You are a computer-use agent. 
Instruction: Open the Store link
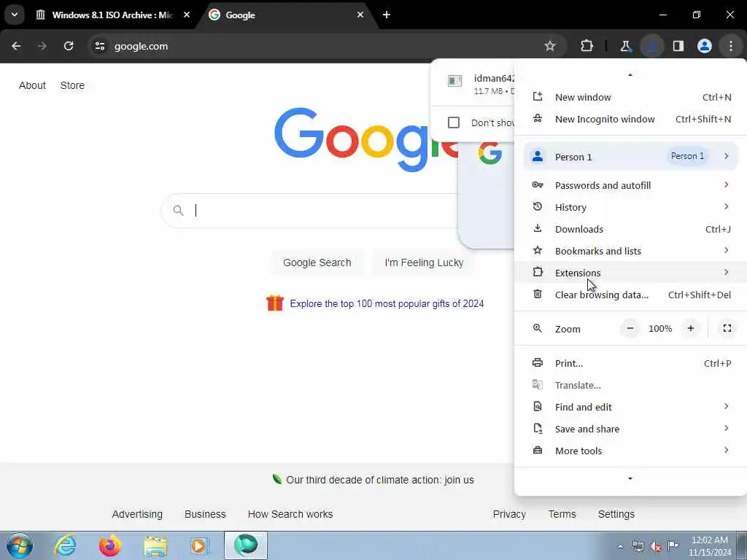(x=72, y=85)
